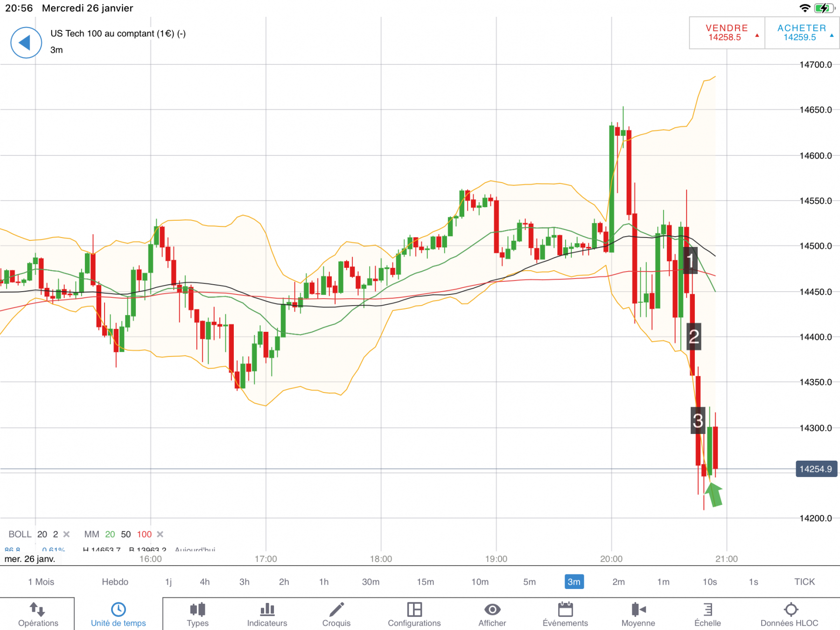This screenshot has width=840, height=630.
Task: Remove the MM 20 50 100 indicator
Action: pos(160,534)
